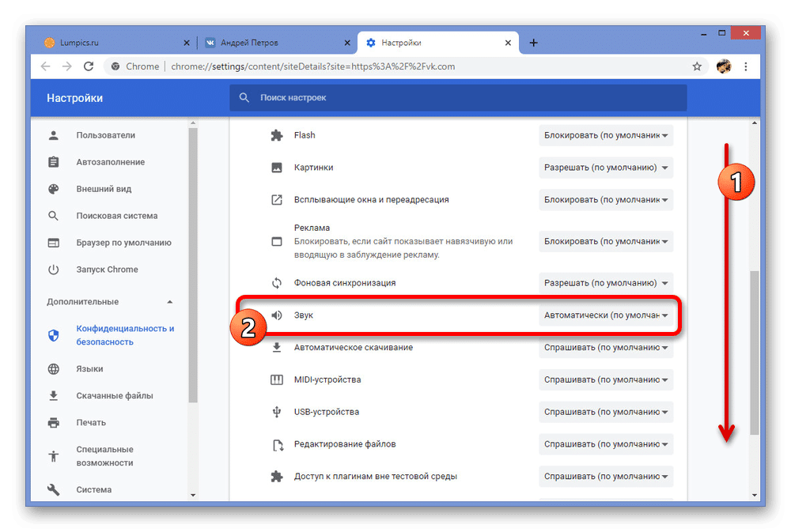
Task: Click the USB-устройства icon
Action: click(x=276, y=412)
